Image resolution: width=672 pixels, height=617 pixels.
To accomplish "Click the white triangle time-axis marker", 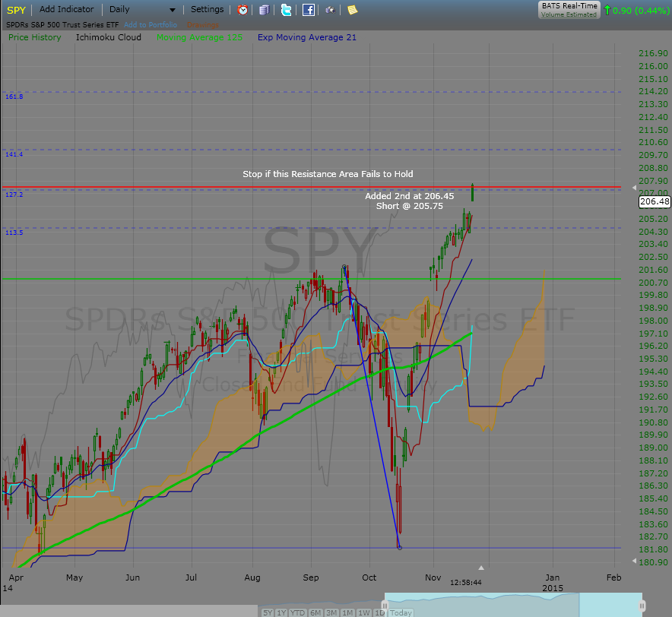I will pos(481,568).
